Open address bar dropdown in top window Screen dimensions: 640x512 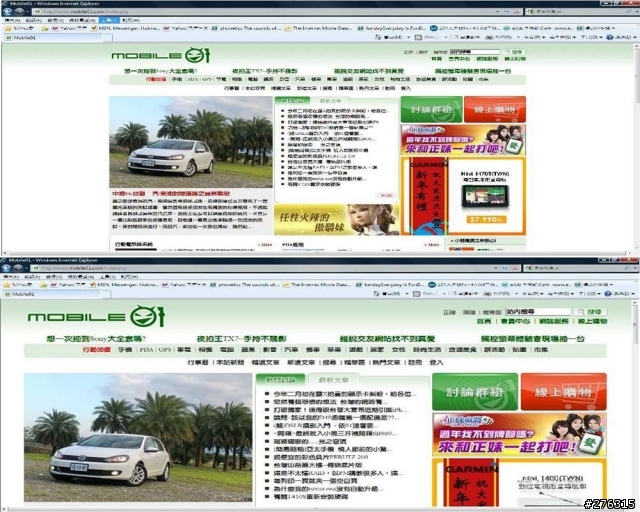coord(498,11)
